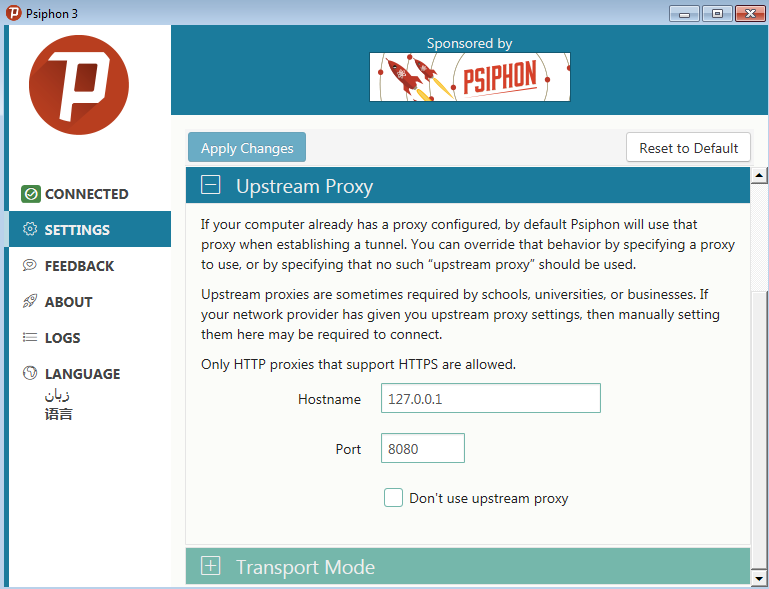The height and width of the screenshot is (589, 769).
Task: Expand the Transport Mode section
Action: pos(210,566)
